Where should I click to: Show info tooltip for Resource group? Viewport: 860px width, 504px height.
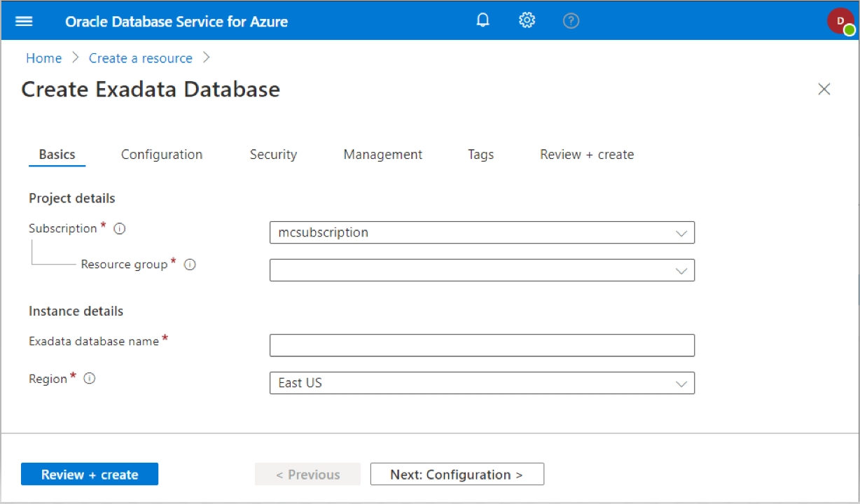(x=190, y=265)
